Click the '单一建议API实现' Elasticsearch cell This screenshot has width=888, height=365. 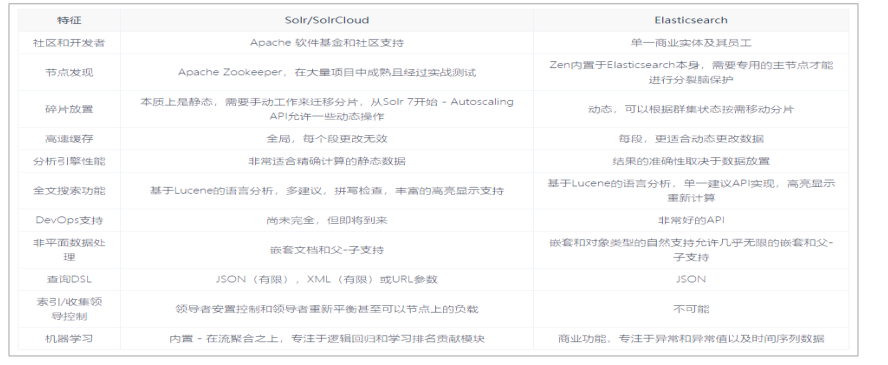click(x=691, y=191)
